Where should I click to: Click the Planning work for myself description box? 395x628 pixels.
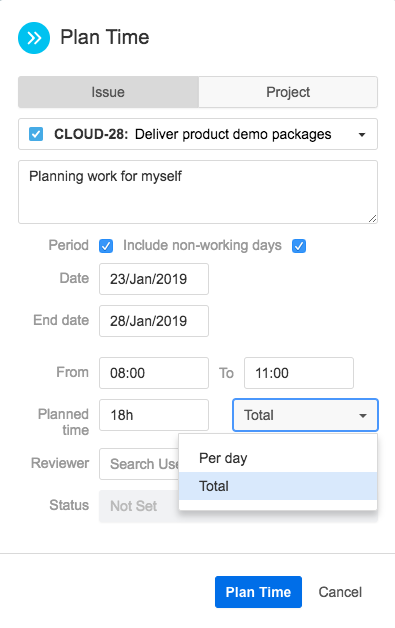pyautogui.click(x=198, y=192)
